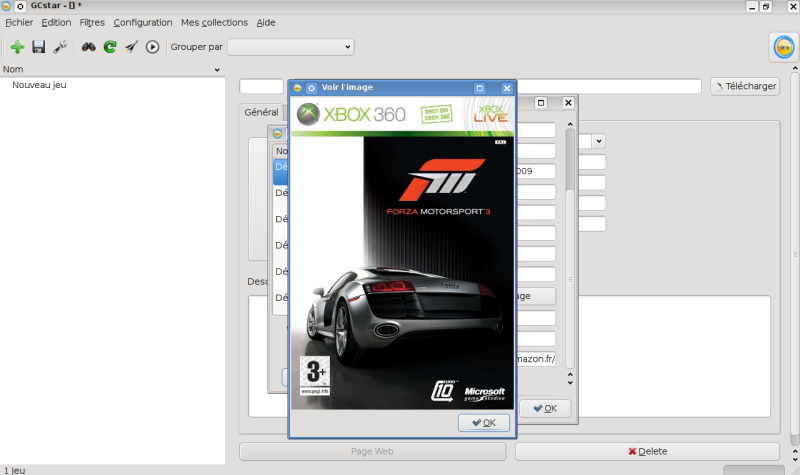This screenshot has width=800, height=475.
Task: Expand the Nom column header dropdown arrow
Action: click(x=217, y=70)
